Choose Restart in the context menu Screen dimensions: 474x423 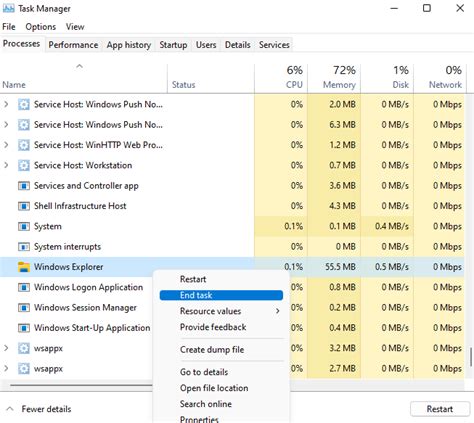221,279
